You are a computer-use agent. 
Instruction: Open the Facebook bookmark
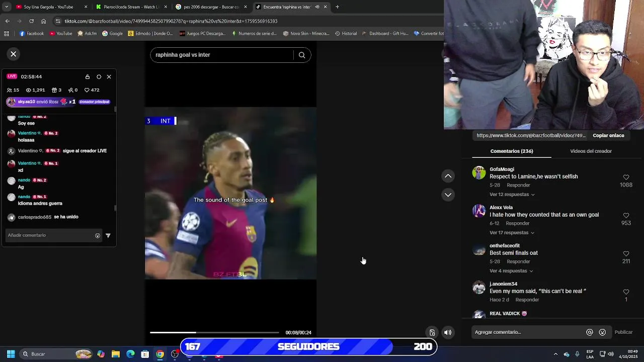[x=32, y=34]
